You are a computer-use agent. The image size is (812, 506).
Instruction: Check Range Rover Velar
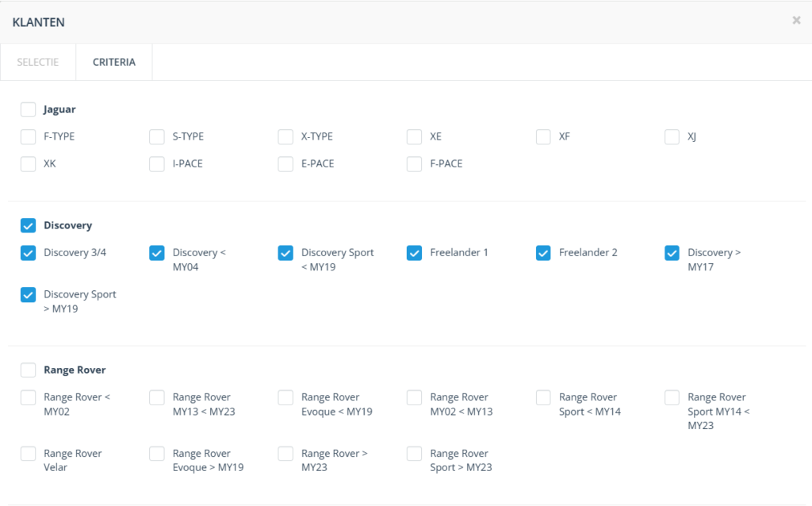(x=28, y=454)
